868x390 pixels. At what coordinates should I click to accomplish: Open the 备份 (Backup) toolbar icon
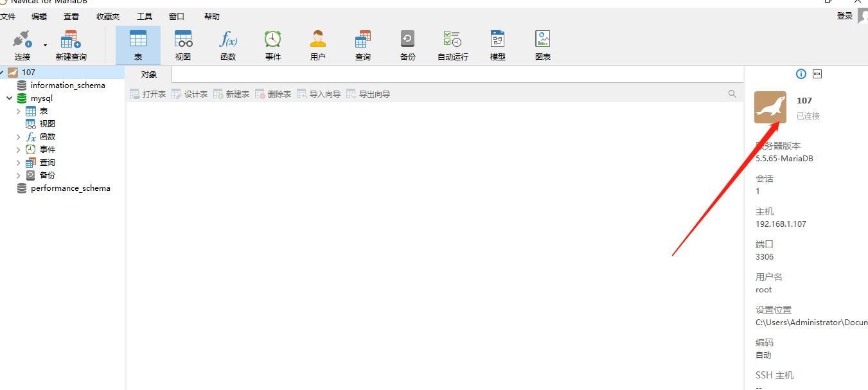(407, 44)
